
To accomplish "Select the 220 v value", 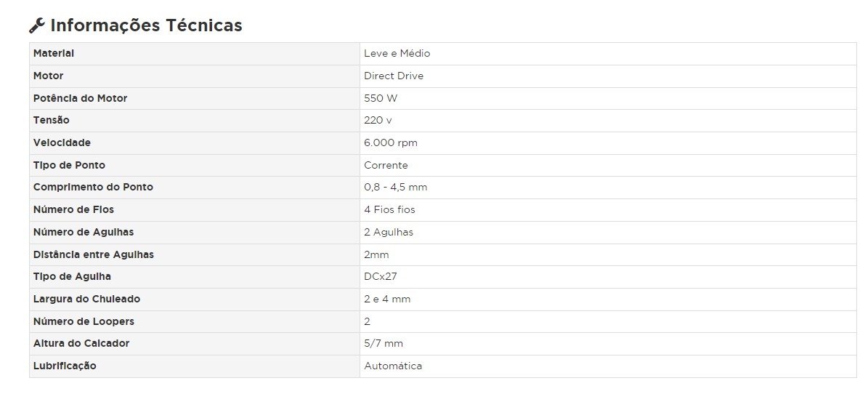I will click(378, 121).
